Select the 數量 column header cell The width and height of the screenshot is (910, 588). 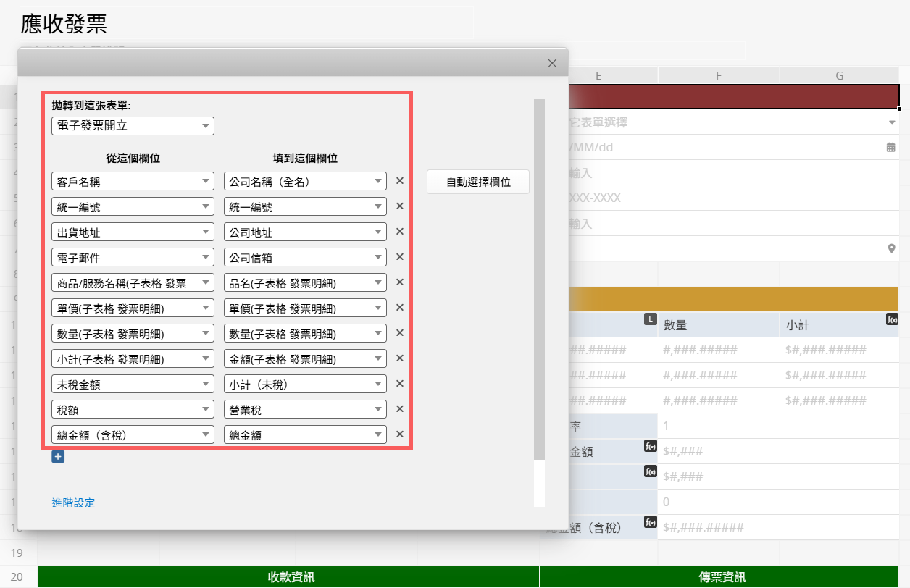pos(718,326)
